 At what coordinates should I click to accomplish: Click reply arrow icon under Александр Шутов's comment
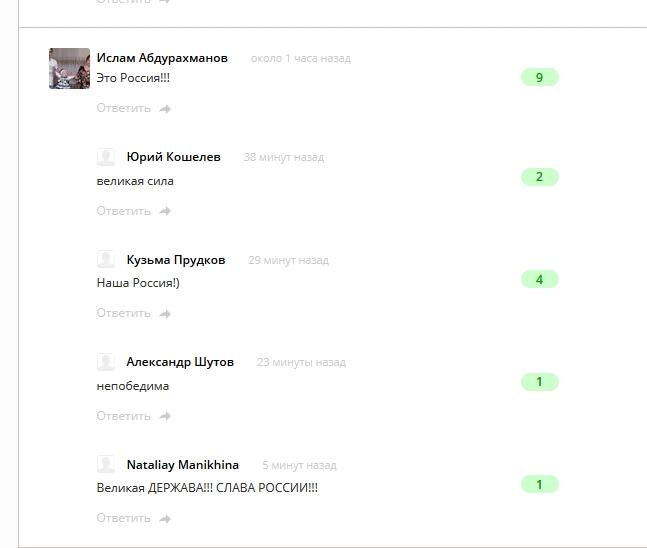tap(165, 416)
